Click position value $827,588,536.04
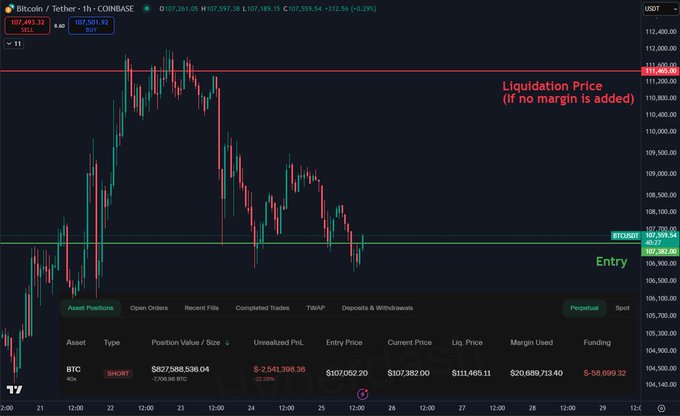 [x=180, y=369]
